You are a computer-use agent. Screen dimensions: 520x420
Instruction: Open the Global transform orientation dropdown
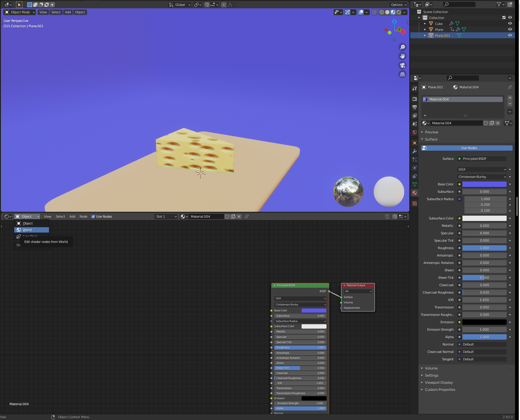click(x=179, y=5)
